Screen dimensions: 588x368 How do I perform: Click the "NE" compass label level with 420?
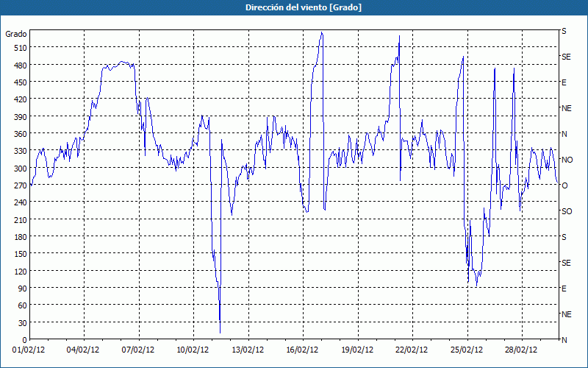(x=567, y=108)
